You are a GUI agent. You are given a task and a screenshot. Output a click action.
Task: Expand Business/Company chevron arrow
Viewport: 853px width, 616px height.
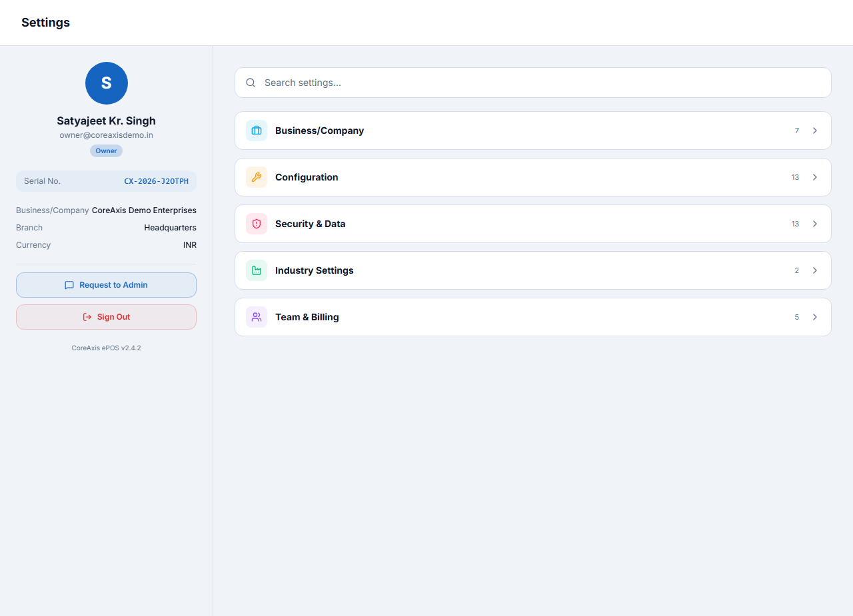[815, 131]
